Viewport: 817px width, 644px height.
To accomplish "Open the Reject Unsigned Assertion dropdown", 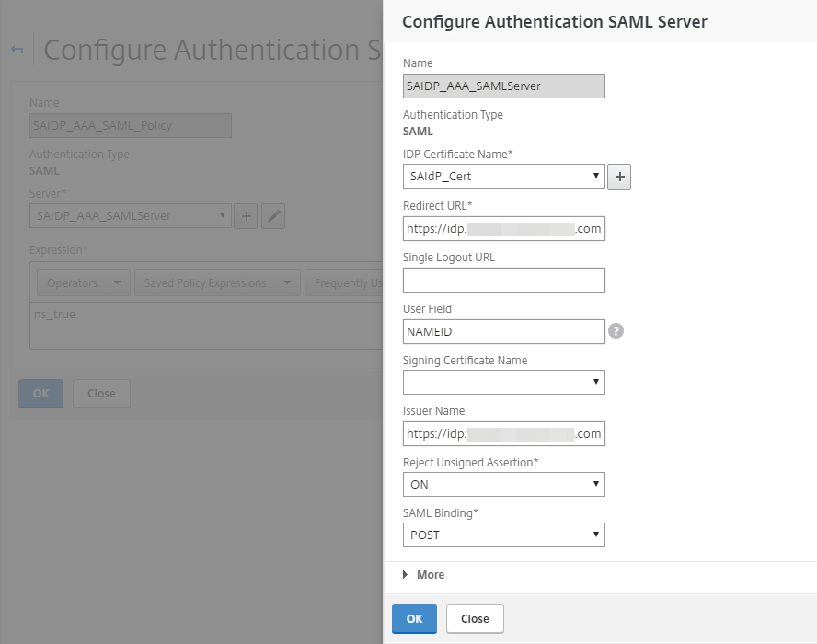I will (x=503, y=485).
